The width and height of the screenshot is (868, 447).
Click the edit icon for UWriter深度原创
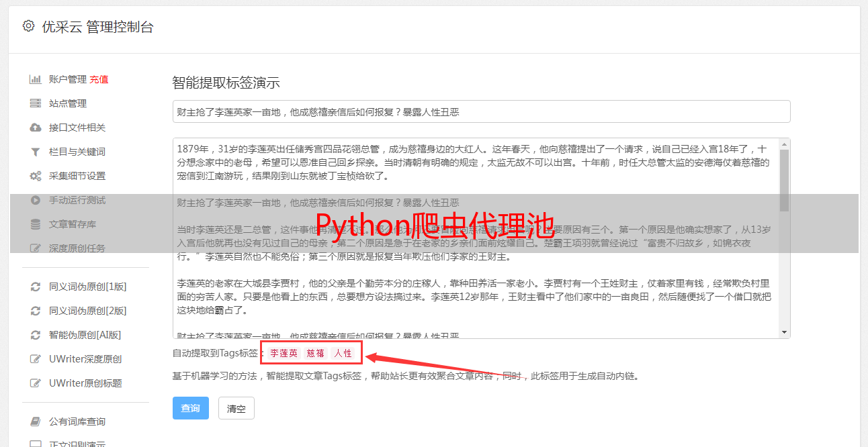pyautogui.click(x=36, y=359)
